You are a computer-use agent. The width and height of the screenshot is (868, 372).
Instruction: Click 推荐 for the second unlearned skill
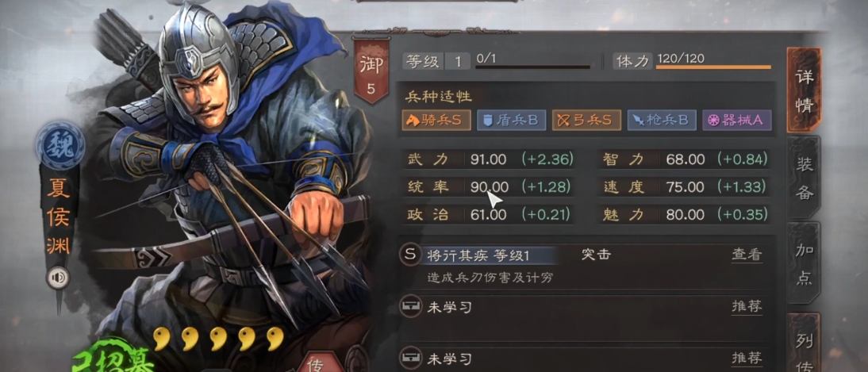coord(747,359)
